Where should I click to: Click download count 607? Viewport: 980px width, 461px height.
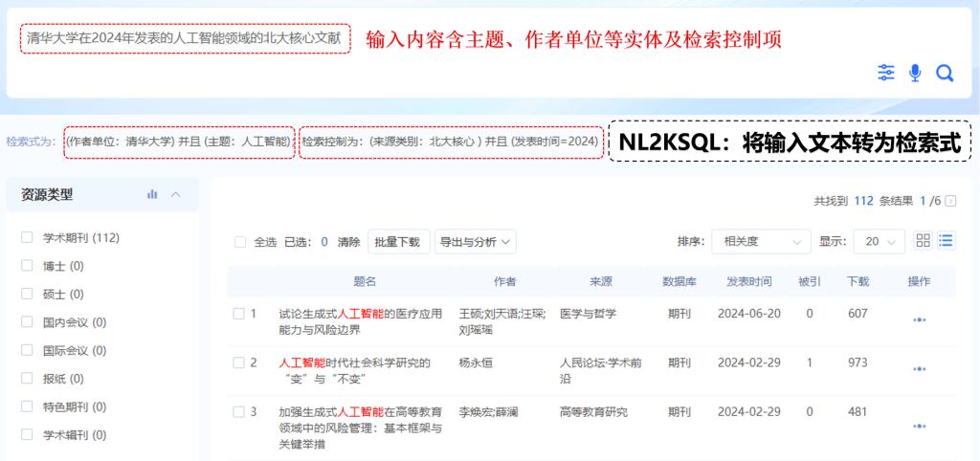tap(857, 314)
